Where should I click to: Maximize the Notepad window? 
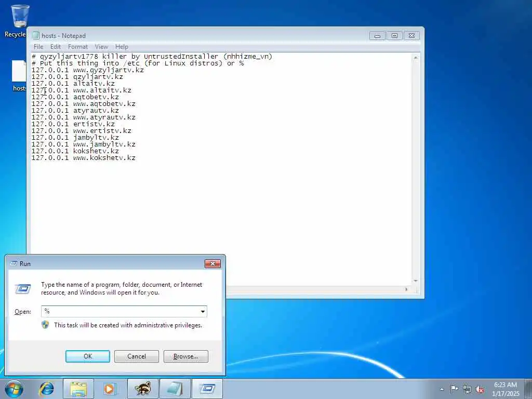tap(394, 36)
